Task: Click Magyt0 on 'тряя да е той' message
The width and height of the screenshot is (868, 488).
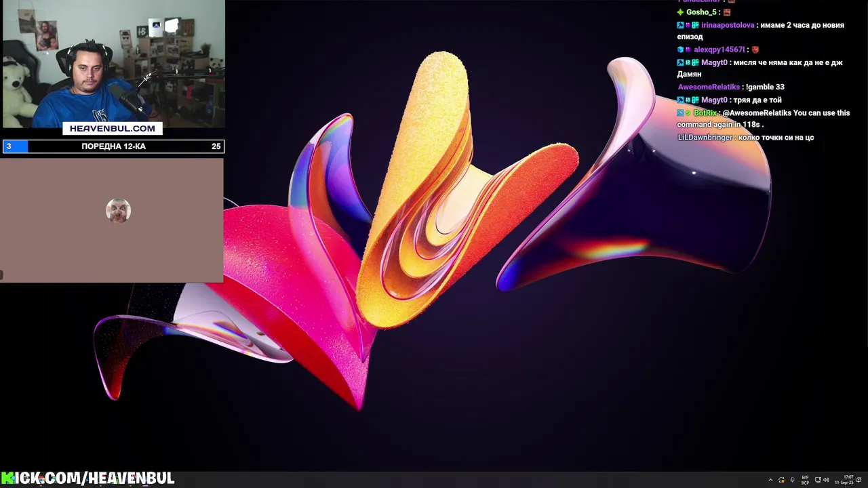Action: click(x=714, y=100)
